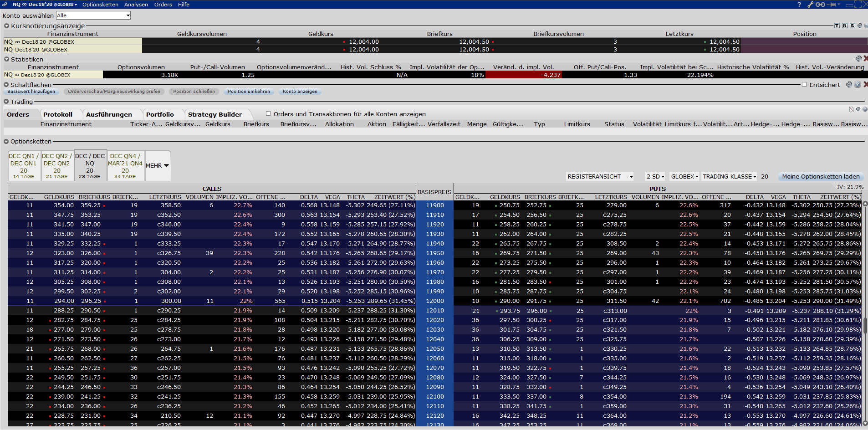Click the 'Position umkehren' button
Image resolution: width=868 pixels, height=430 pixels.
249,92
